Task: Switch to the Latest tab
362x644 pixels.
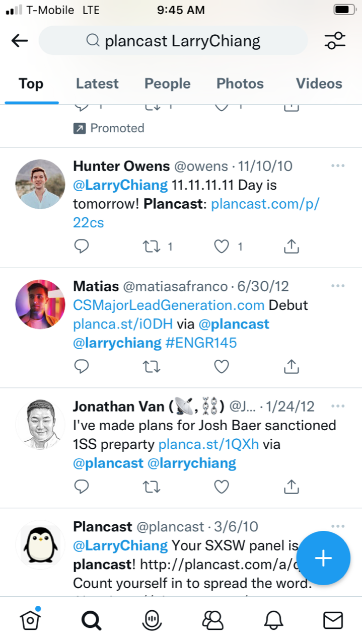Action: point(97,84)
